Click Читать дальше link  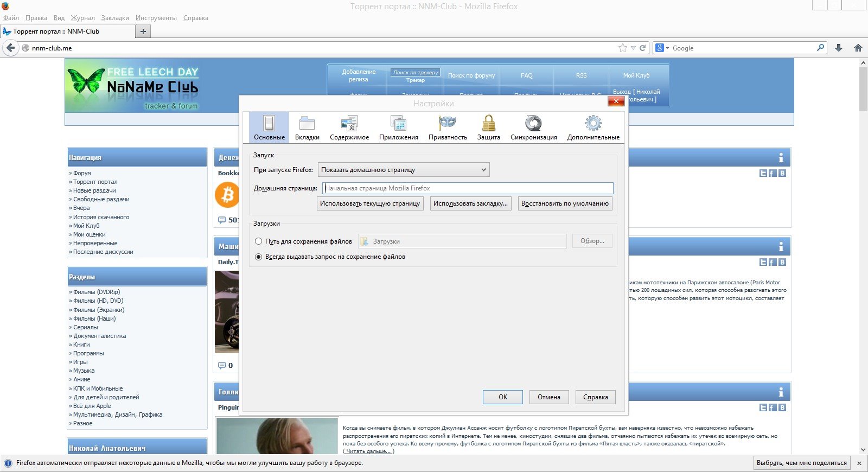[368, 451]
